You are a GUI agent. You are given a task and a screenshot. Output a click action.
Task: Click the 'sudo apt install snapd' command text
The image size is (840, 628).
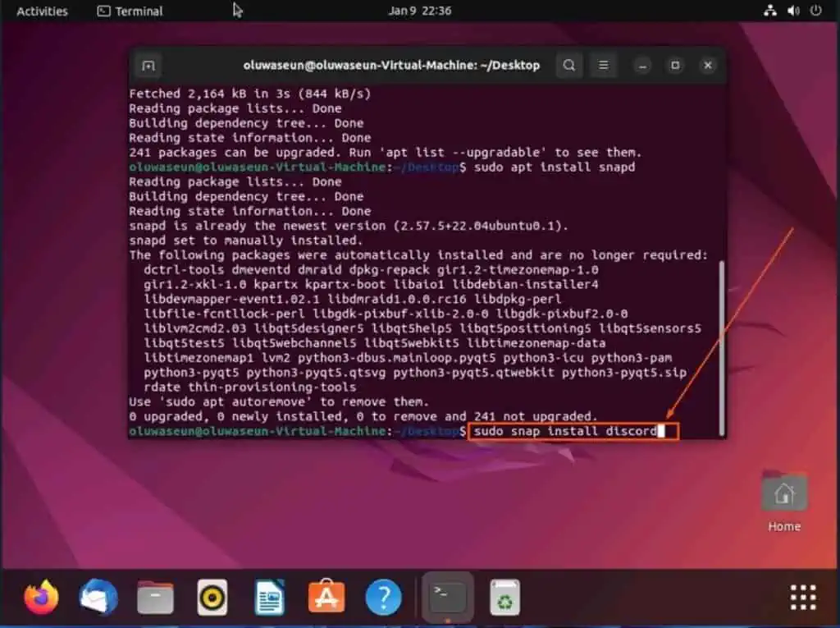(x=555, y=167)
